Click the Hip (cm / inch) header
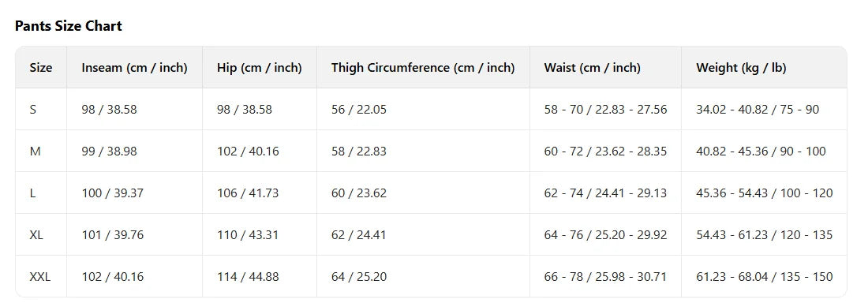The height and width of the screenshot is (303, 868). tap(260, 68)
